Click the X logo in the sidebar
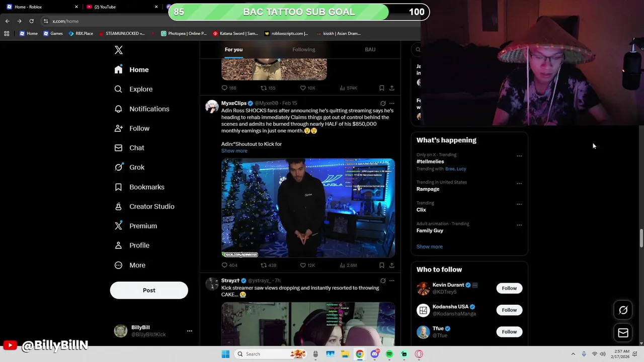The width and height of the screenshot is (644, 362). pyautogui.click(x=119, y=50)
